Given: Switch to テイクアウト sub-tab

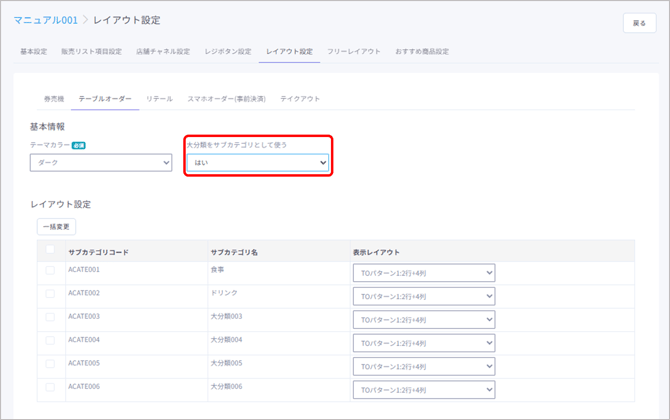Looking at the screenshot, I should [300, 99].
